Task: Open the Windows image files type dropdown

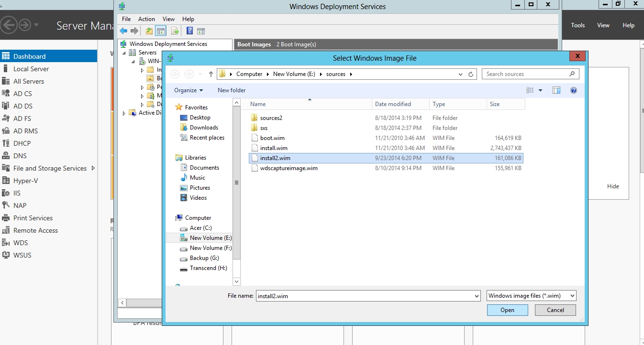Action: coord(531,296)
